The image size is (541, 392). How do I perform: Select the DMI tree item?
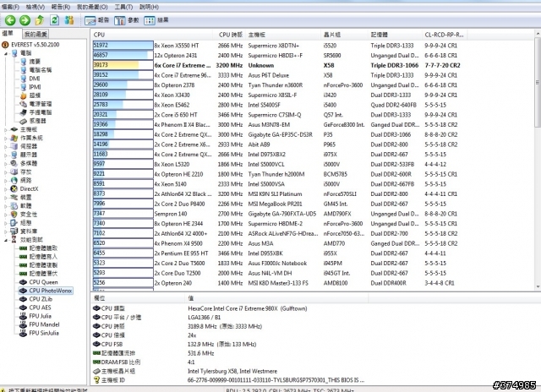pyautogui.click(x=35, y=79)
